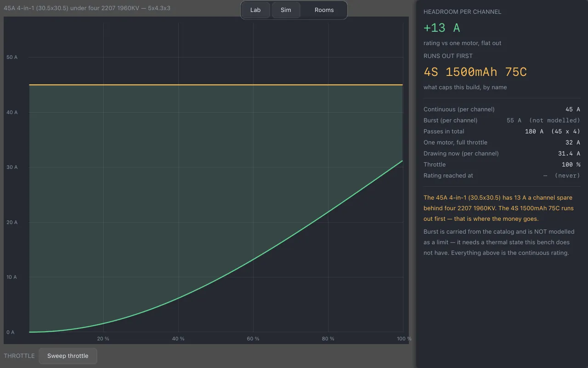Click the Sweep throttle button
Screen dimensions: 588x368
(x=68, y=356)
